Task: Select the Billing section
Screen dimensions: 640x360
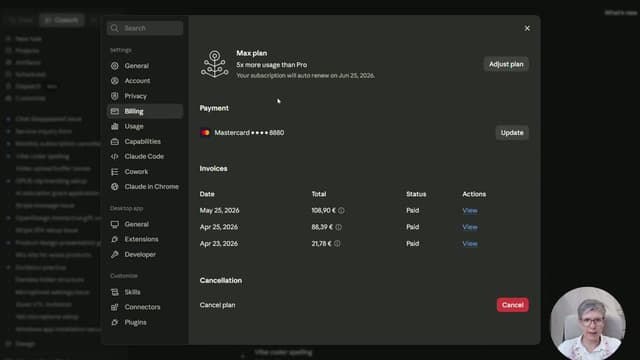Action: pyautogui.click(x=145, y=111)
